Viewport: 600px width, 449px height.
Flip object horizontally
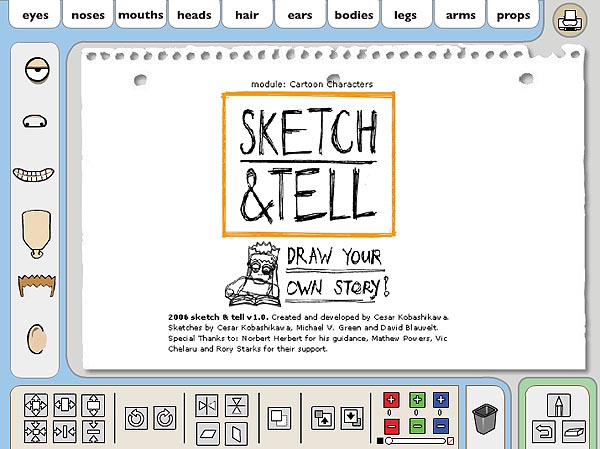[207, 406]
